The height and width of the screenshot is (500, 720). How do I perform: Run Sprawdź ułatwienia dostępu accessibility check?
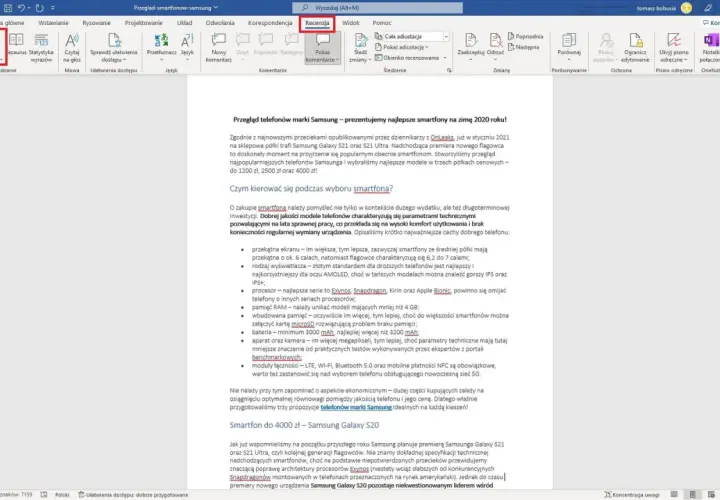tap(114, 47)
